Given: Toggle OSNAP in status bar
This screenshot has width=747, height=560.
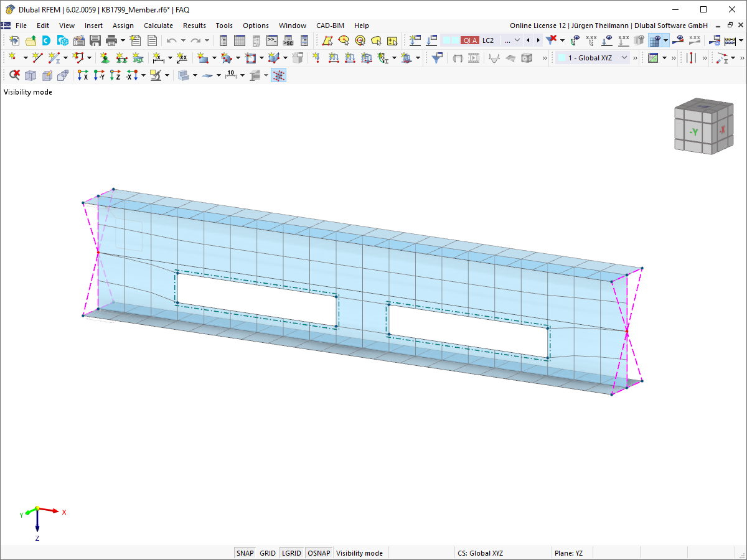Looking at the screenshot, I should [x=319, y=553].
